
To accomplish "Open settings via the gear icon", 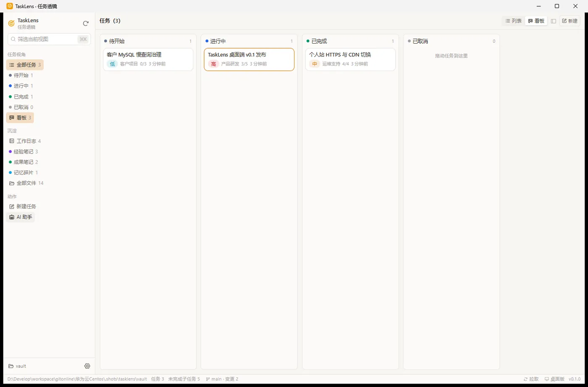I will pos(87,366).
